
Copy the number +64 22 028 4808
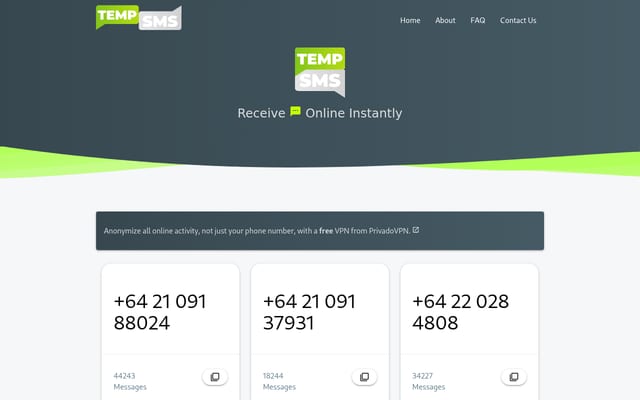click(x=513, y=377)
